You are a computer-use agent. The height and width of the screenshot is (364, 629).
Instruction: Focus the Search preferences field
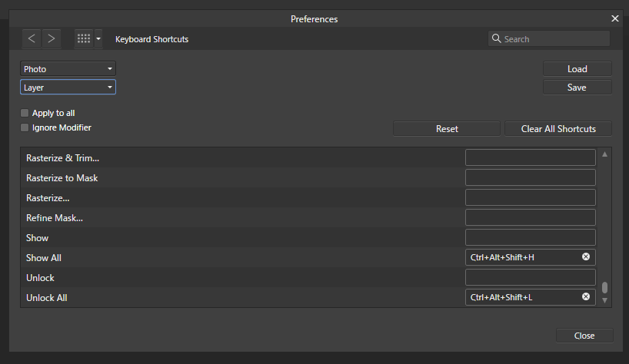[x=554, y=38]
